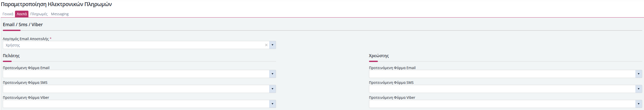644x110 pixels.
Task: Expand the Πελάτης Προτεινόμενη Φόρμα Viber arrow
Action: (x=272, y=104)
